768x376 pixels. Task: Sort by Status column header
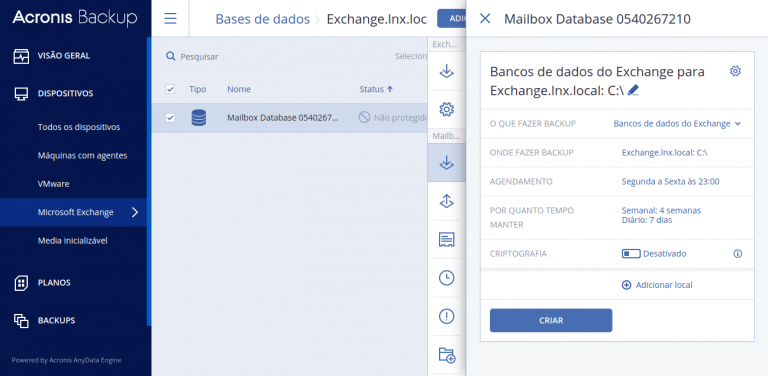tap(376, 89)
